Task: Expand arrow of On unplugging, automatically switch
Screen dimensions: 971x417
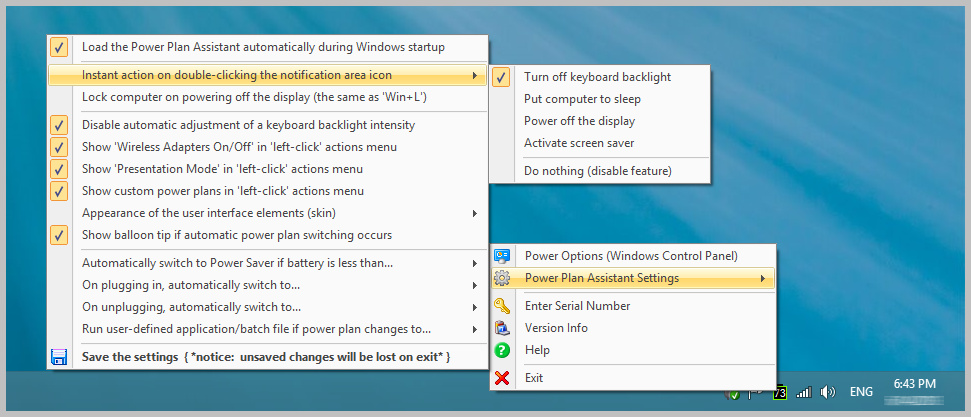Action: 475,307
